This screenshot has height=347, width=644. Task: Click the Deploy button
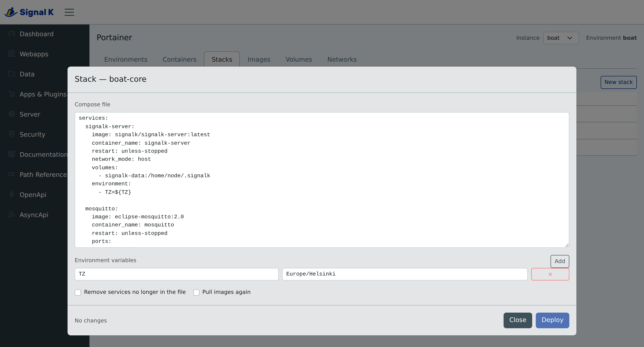[x=552, y=320]
